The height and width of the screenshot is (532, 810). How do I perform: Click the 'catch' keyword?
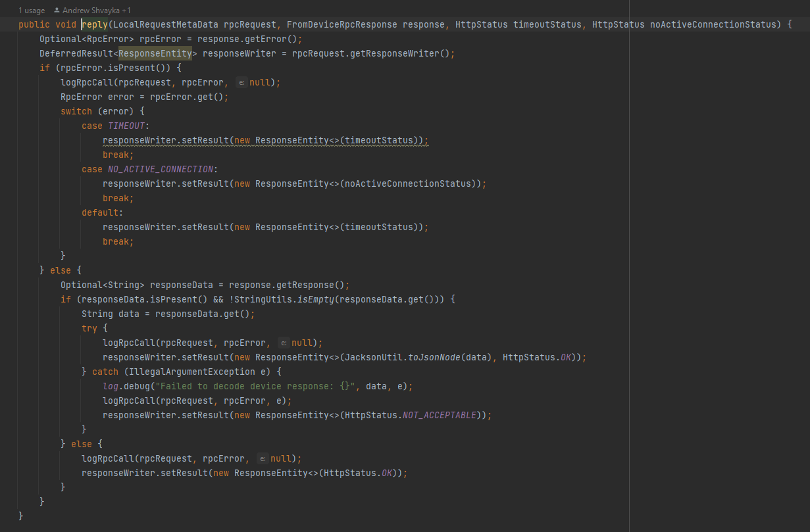105,372
